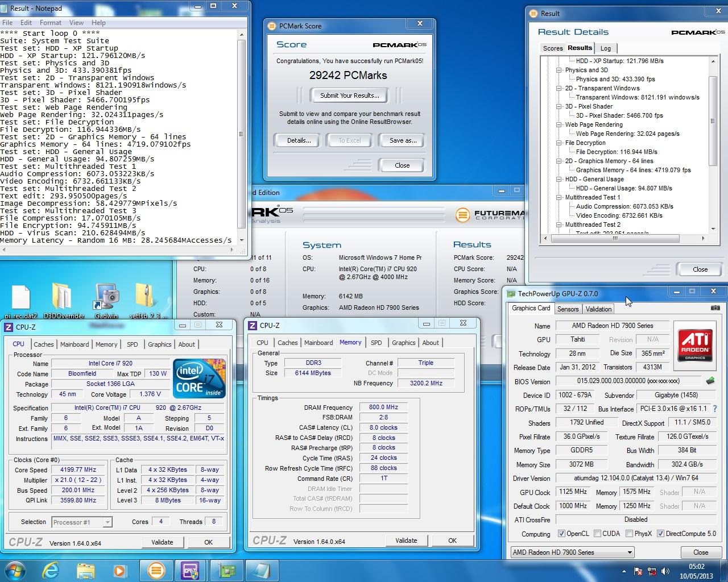The height and width of the screenshot is (582, 728).
Task: Click the bus interface question mark in GPU-Z
Action: [715, 409]
